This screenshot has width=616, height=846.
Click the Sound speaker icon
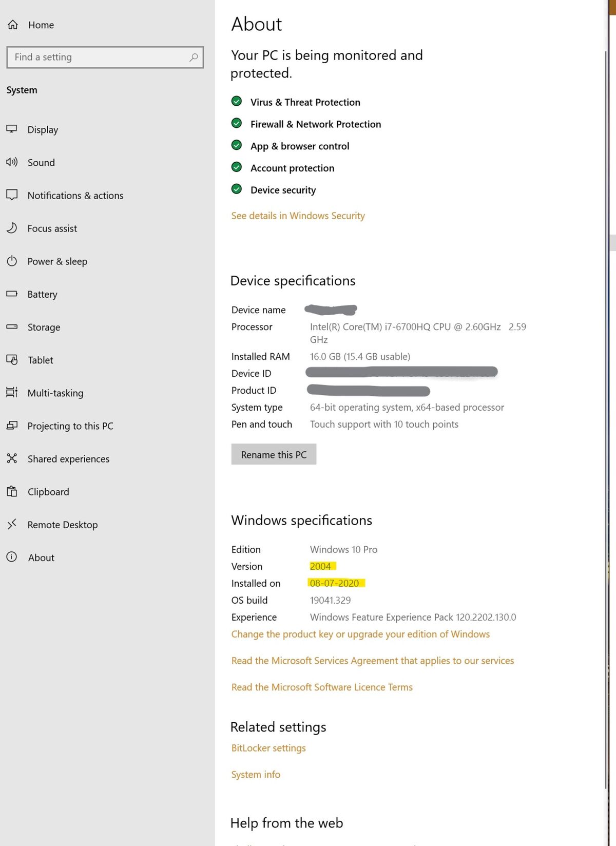pyautogui.click(x=12, y=162)
